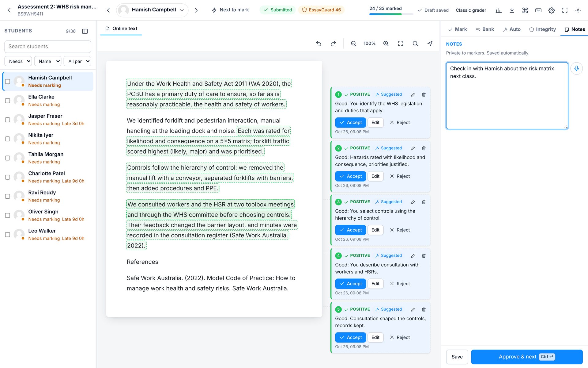Tick the checkbox for Nikita Iyer
The height and width of the screenshot is (368, 588).
click(x=8, y=139)
